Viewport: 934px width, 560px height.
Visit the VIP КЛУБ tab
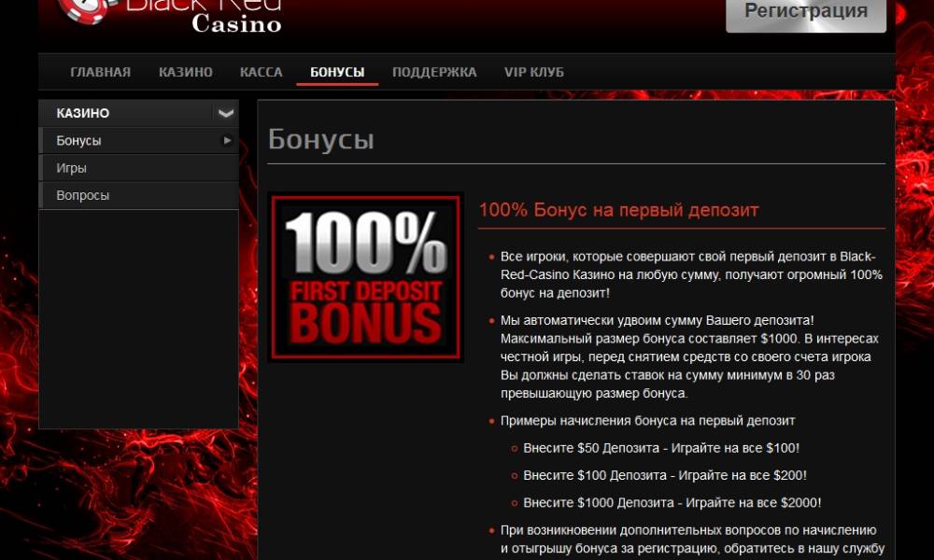pyautogui.click(x=533, y=72)
